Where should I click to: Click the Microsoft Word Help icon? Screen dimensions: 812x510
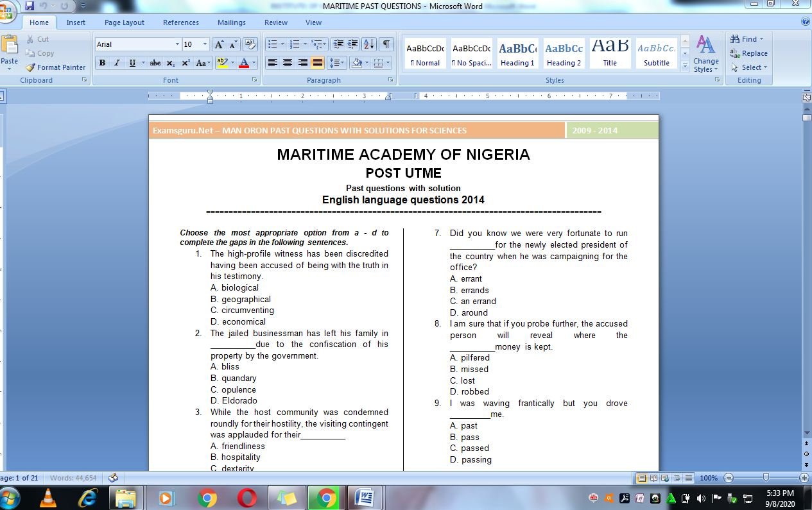tap(806, 22)
